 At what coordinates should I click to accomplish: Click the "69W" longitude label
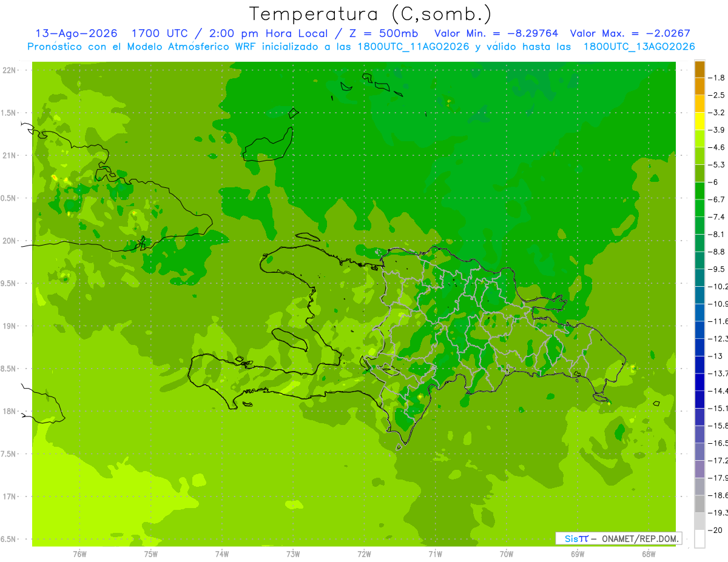coord(578,554)
